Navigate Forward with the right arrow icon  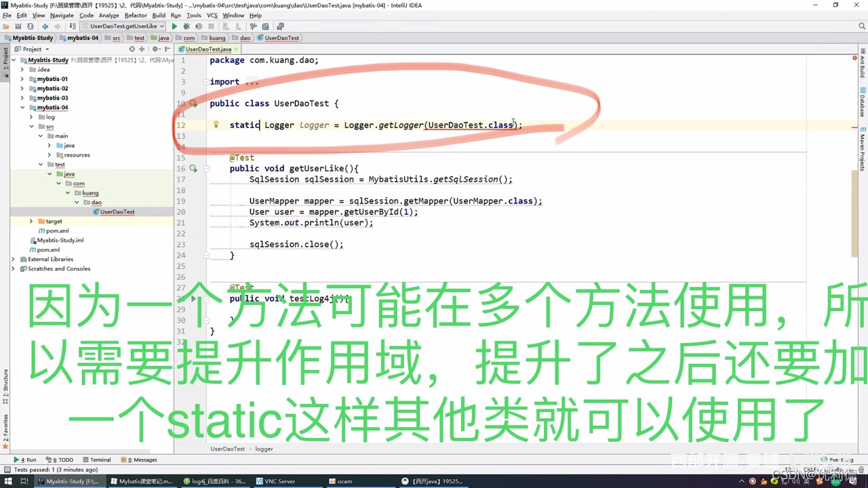point(57,26)
